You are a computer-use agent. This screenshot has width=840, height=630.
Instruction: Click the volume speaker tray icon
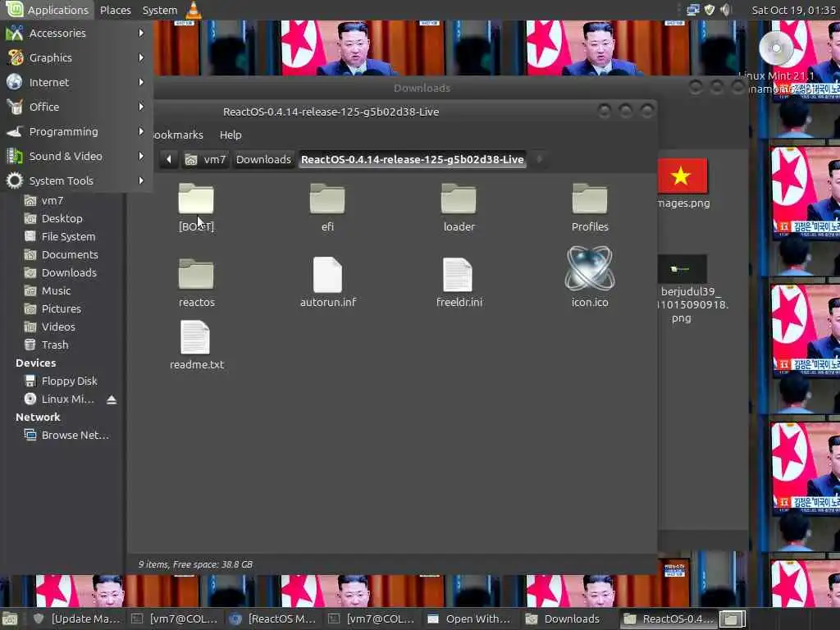[725, 10]
